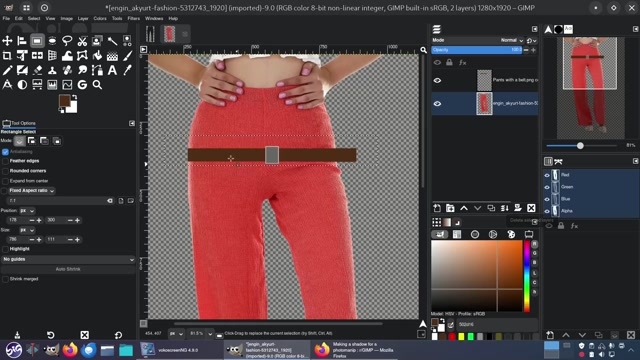
Task: Enable Feather edges option
Action: [5, 161]
